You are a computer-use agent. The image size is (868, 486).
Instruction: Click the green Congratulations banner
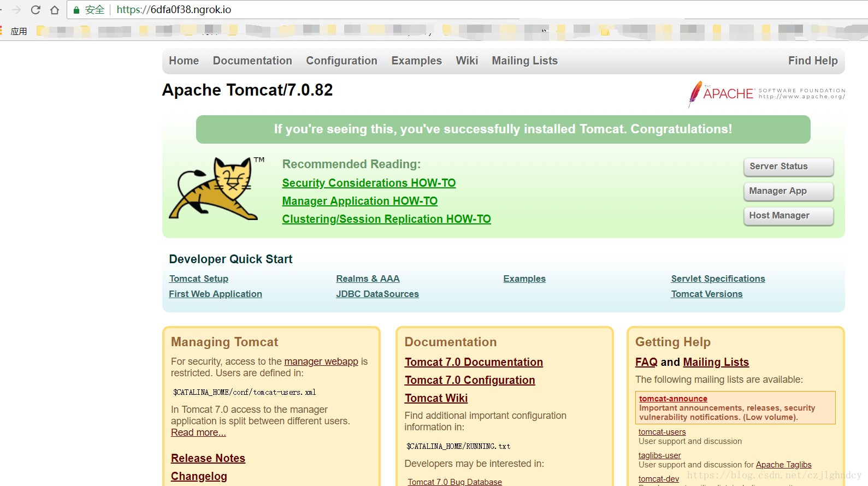503,129
